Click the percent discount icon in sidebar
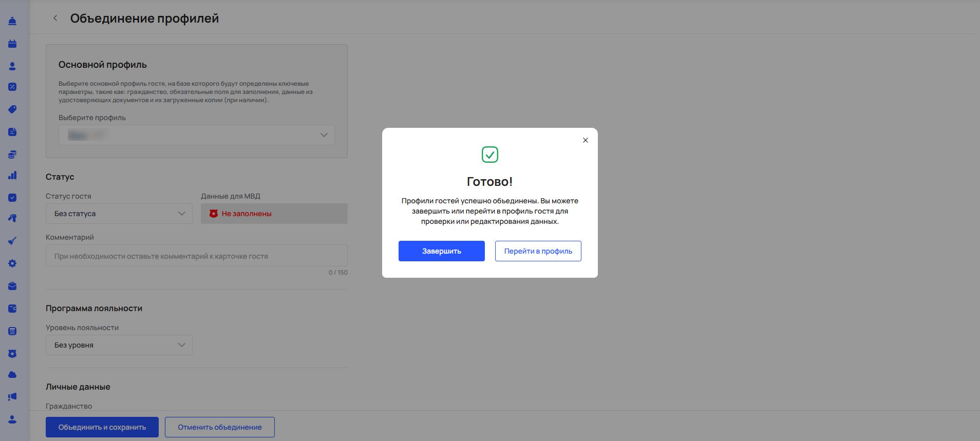This screenshot has height=441, width=980. pyautogui.click(x=12, y=87)
